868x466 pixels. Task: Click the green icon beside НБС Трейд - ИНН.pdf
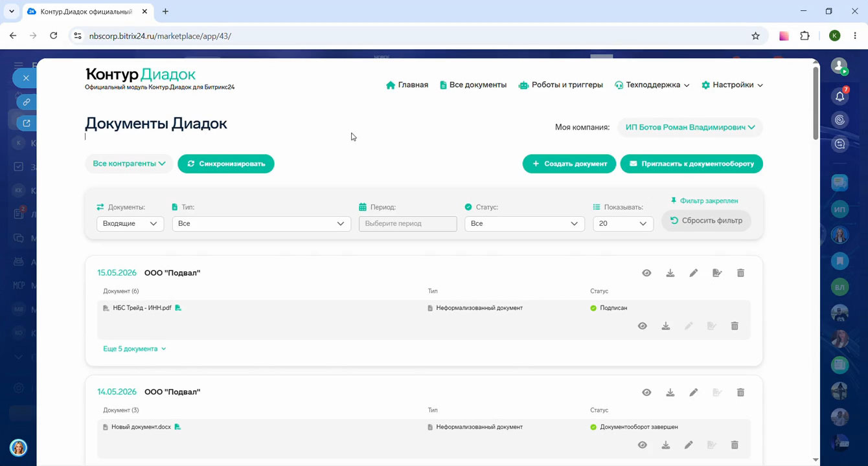pos(178,308)
